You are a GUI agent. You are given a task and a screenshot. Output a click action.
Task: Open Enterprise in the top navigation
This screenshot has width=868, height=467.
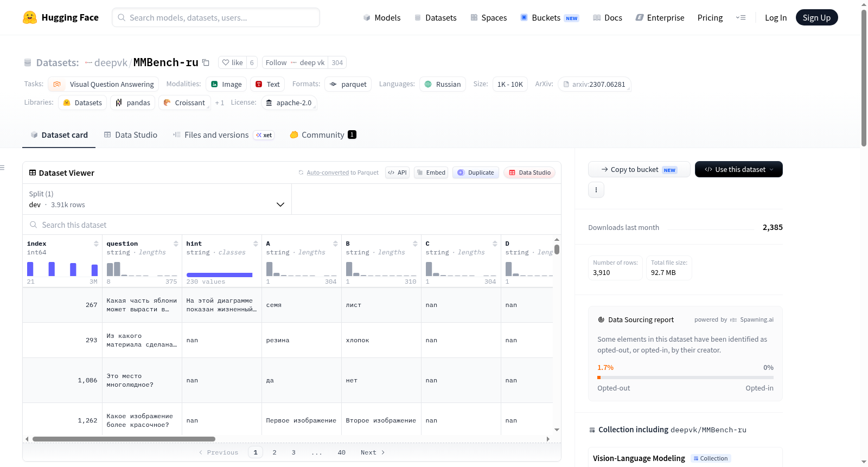tap(660, 17)
